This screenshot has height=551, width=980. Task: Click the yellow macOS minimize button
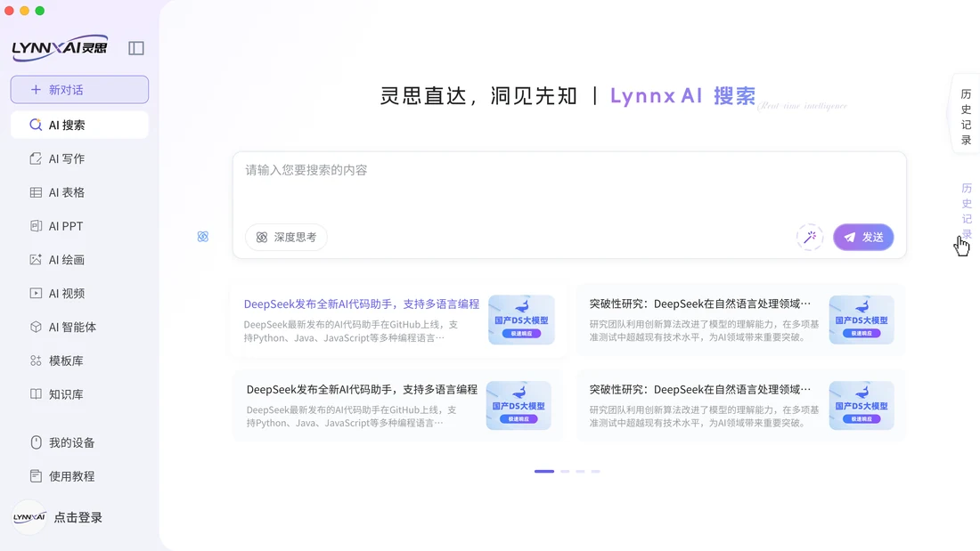point(24,11)
